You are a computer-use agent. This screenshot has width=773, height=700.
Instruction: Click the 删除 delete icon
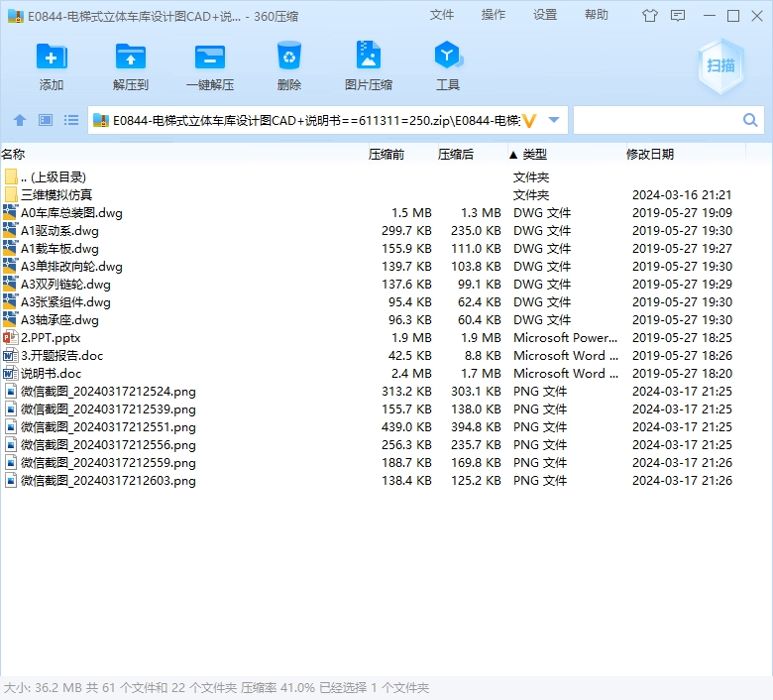[x=289, y=56]
